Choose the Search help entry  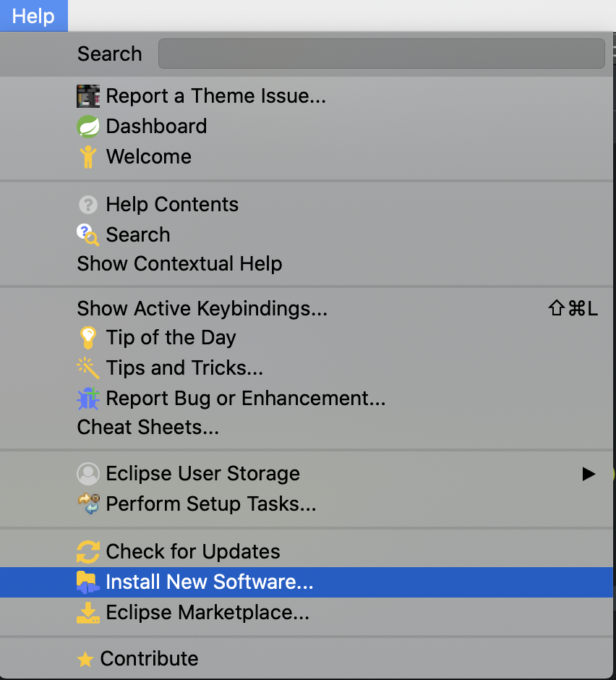point(137,234)
